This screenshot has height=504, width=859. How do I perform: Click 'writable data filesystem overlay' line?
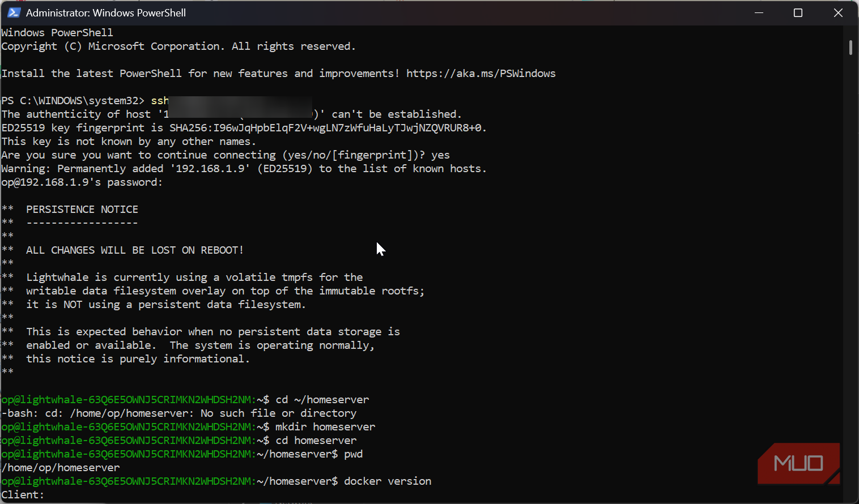[x=225, y=291]
